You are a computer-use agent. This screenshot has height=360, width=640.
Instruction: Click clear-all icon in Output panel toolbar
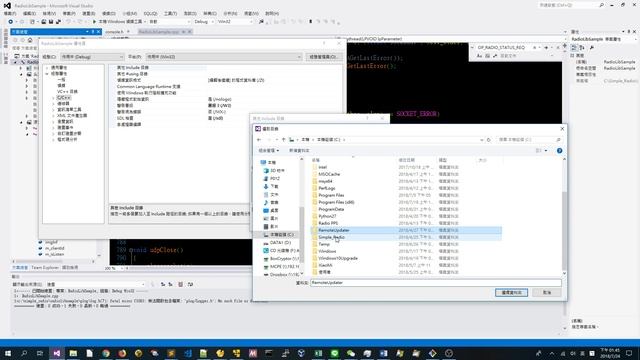(180, 284)
